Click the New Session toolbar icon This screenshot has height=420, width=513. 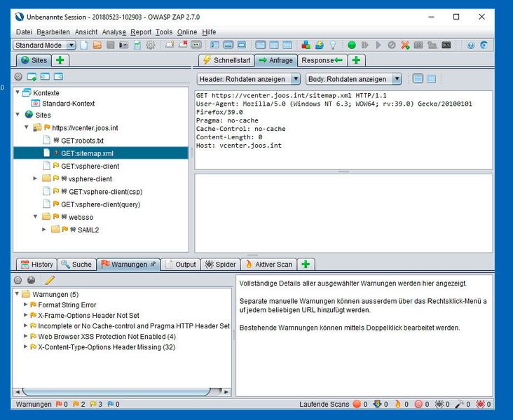tap(84, 45)
